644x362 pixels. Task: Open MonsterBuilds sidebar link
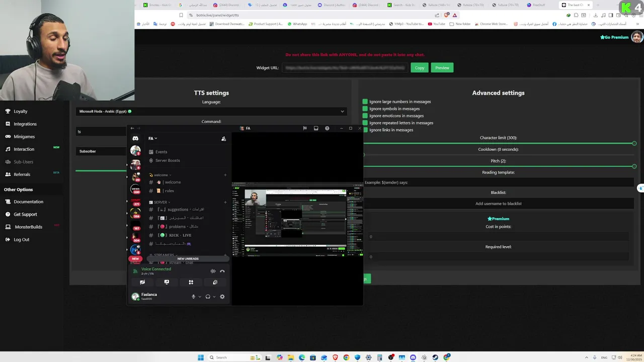(x=28, y=227)
